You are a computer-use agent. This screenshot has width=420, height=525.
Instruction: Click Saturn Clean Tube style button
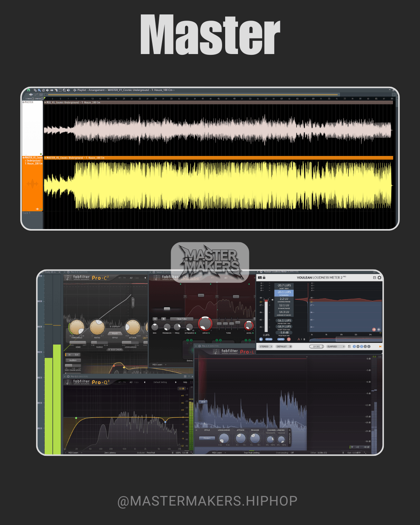click(x=182, y=319)
